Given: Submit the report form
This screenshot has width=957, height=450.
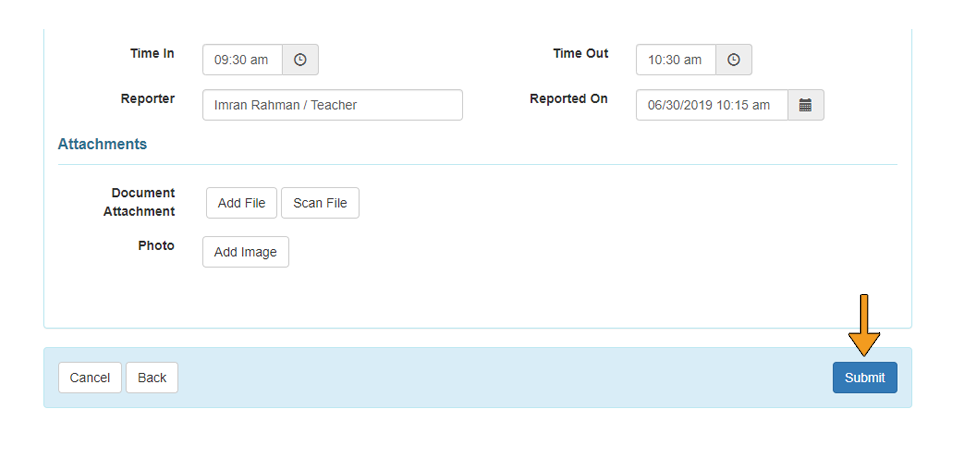Looking at the screenshot, I should [864, 377].
